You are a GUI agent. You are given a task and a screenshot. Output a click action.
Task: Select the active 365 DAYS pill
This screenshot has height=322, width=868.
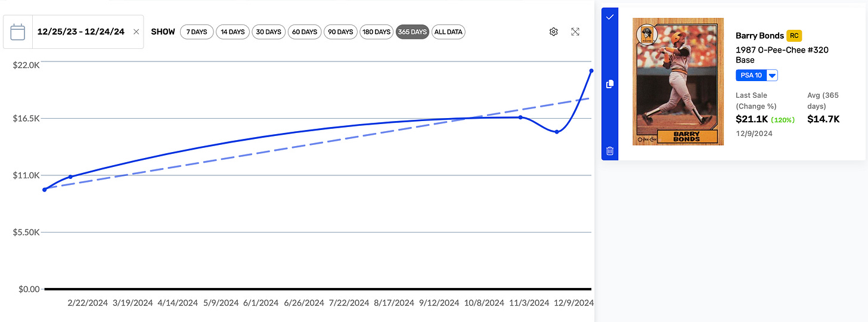point(413,32)
